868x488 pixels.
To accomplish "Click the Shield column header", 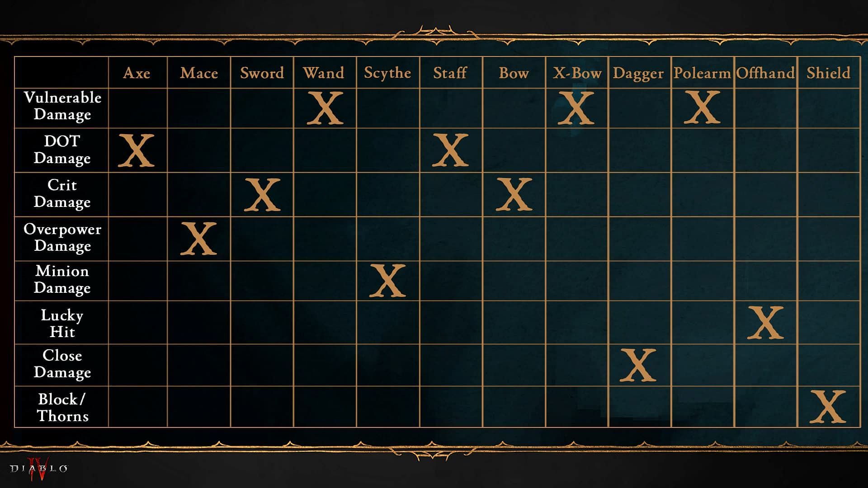I will click(830, 73).
